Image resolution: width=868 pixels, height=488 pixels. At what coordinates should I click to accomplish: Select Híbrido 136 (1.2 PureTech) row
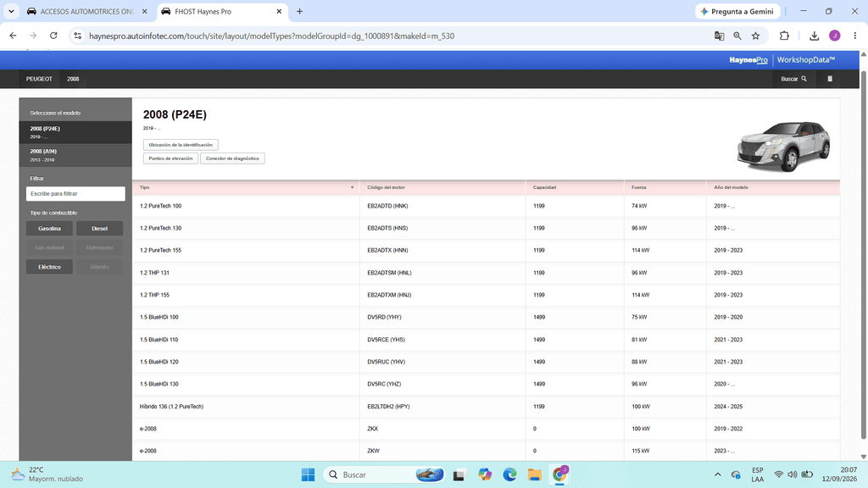coord(486,407)
